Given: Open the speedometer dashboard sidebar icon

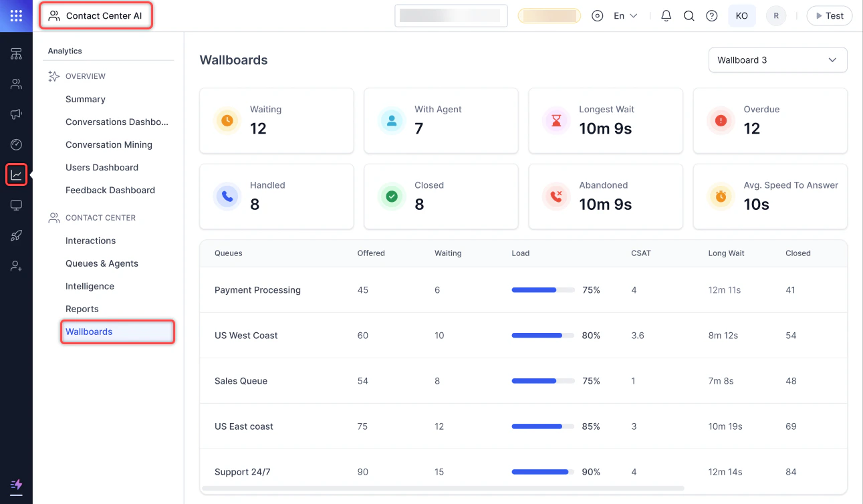Looking at the screenshot, I should [x=16, y=144].
